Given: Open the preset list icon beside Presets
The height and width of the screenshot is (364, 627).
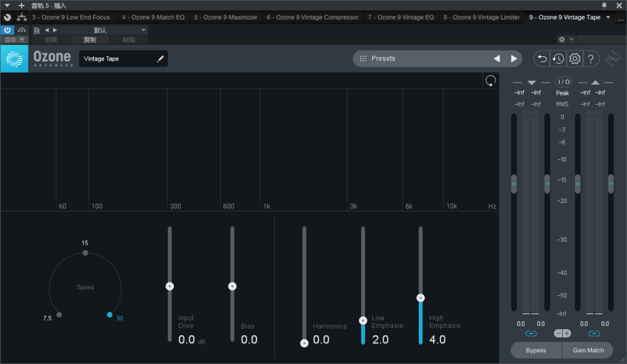Looking at the screenshot, I should pos(363,59).
